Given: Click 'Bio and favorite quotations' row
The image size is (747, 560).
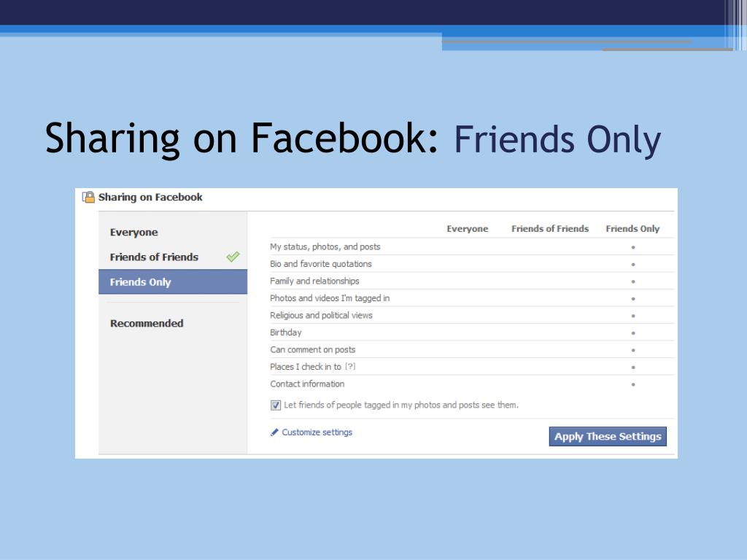Looking at the screenshot, I should [472, 264].
